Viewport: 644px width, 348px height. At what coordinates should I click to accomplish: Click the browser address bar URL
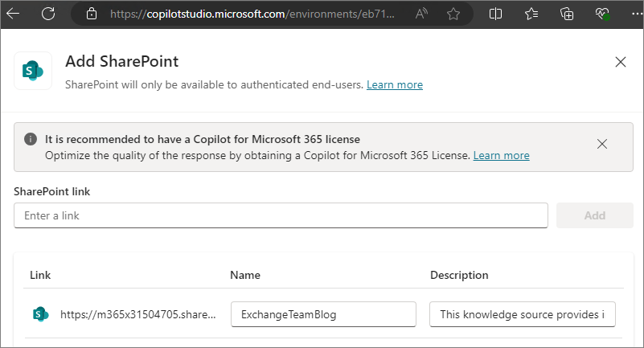[x=252, y=14]
